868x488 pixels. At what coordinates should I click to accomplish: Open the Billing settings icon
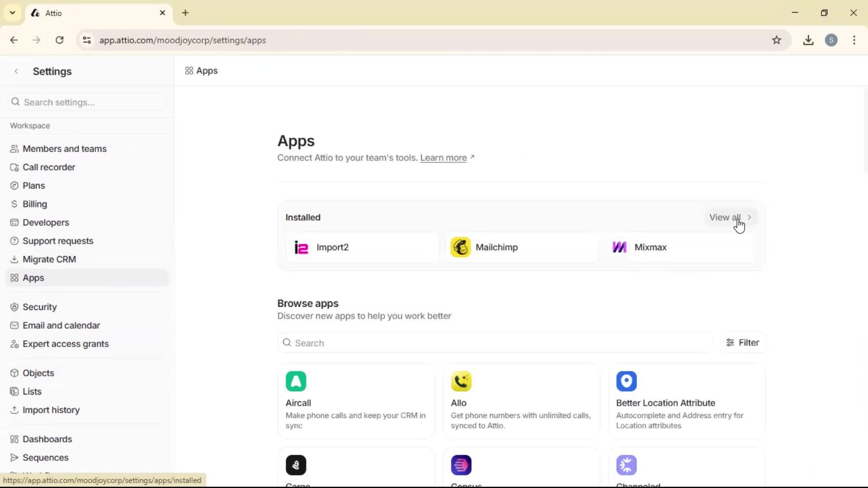point(14,204)
